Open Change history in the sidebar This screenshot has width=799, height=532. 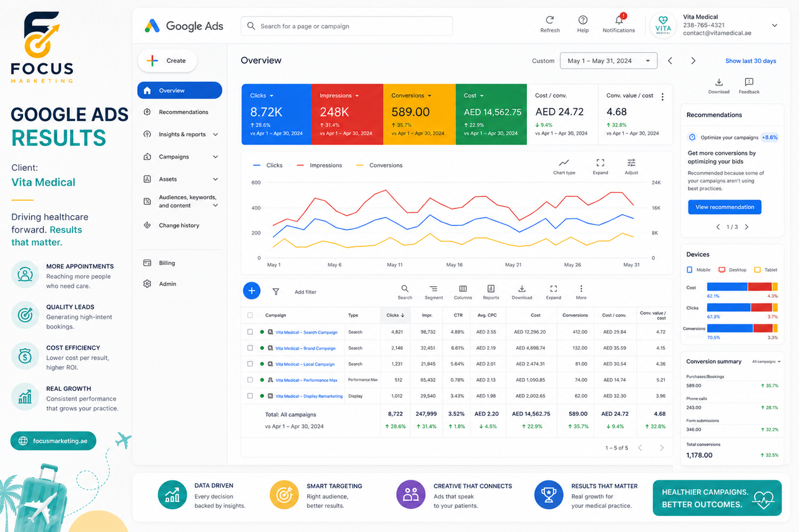pyautogui.click(x=180, y=225)
